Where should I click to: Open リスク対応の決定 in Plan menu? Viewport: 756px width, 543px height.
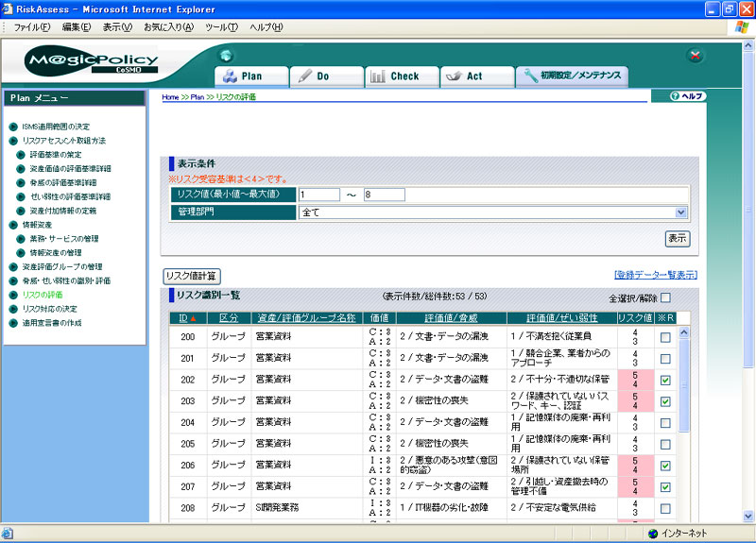[x=50, y=309]
